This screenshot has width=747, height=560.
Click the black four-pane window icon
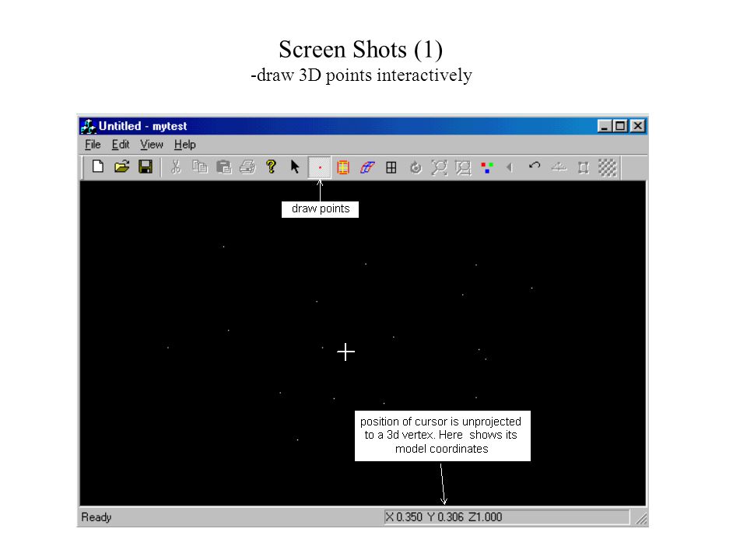[391, 167]
